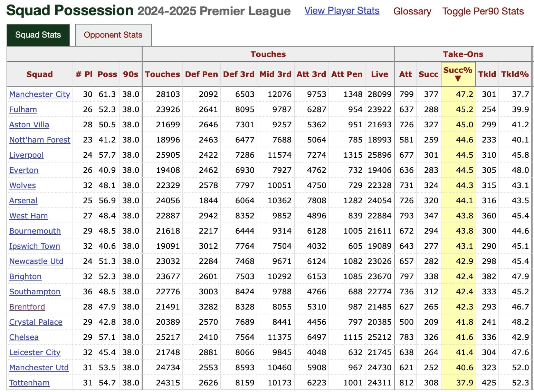Open the Brighton squad link
The width and height of the screenshot is (534, 392).
pyautogui.click(x=25, y=276)
